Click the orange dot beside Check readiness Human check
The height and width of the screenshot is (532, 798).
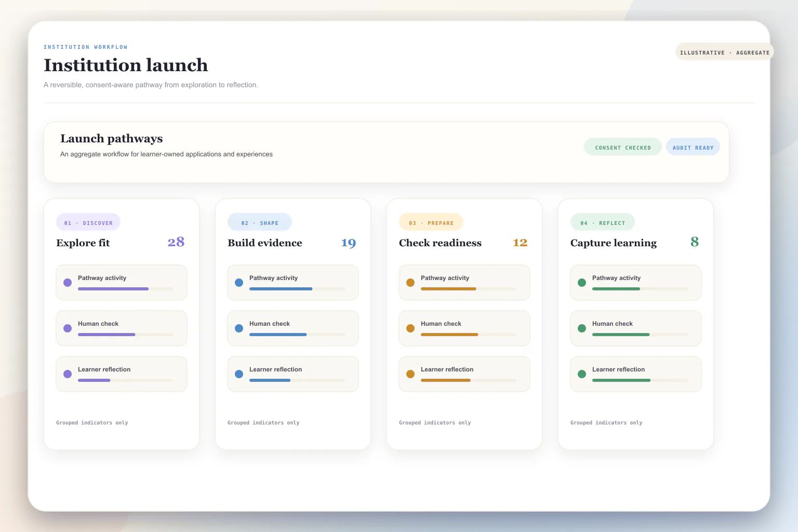(x=410, y=328)
